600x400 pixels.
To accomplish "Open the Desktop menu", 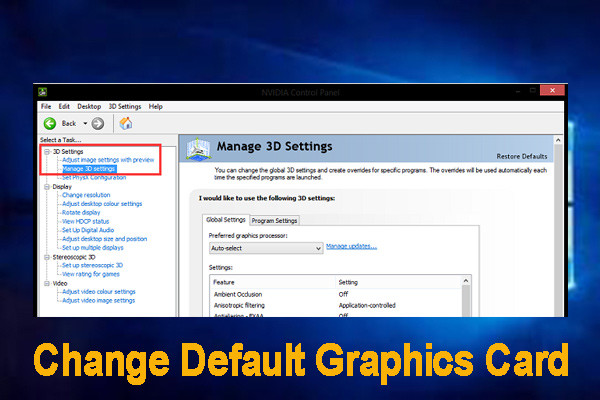I will coord(89,106).
